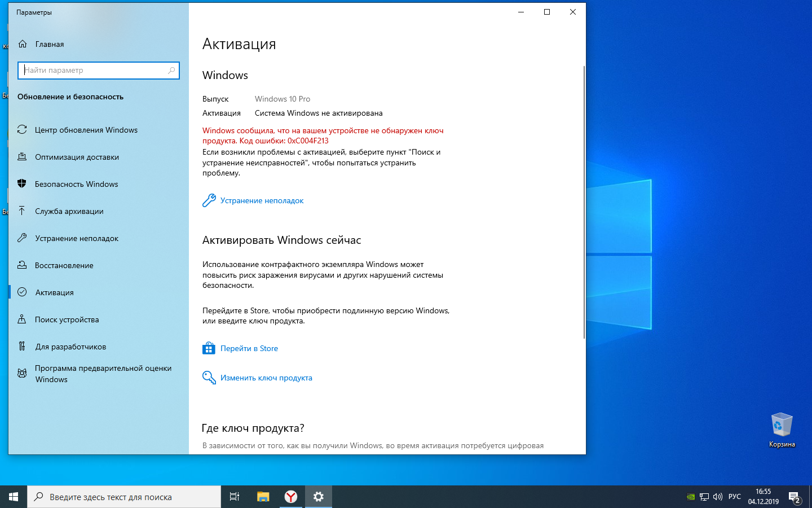
Task: Open Оптимизация доставки section
Action: pyautogui.click(x=77, y=157)
